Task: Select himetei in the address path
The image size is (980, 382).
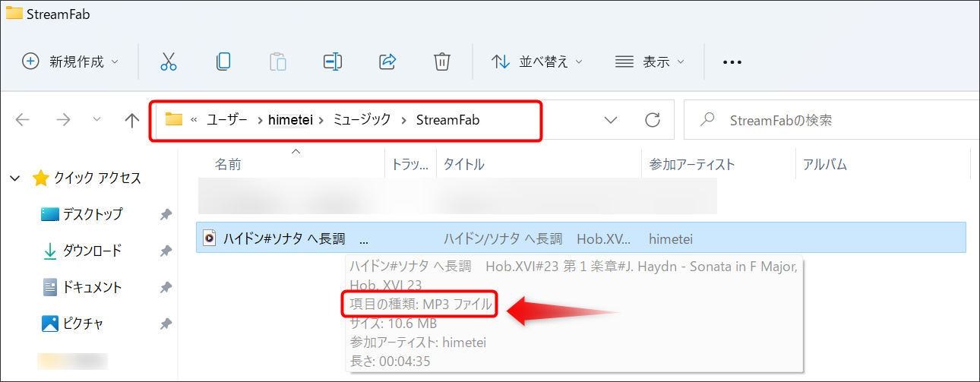Action: pos(290,120)
